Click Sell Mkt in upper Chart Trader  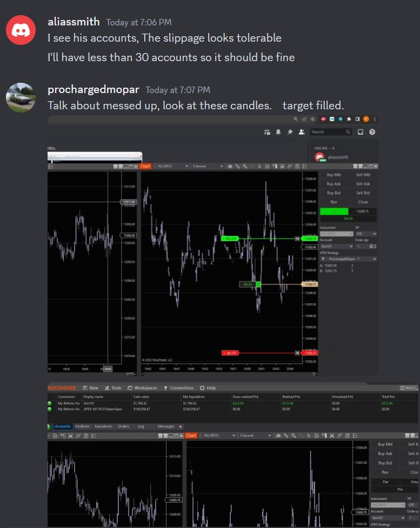tap(363, 175)
